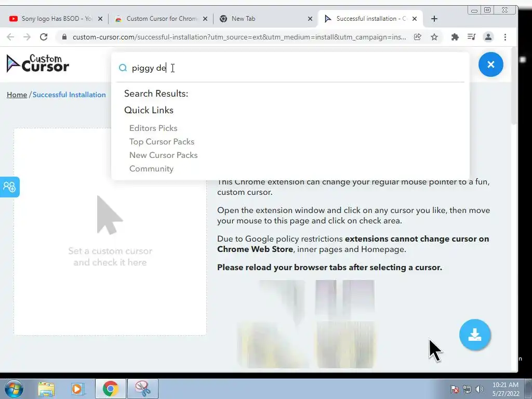
Task: Click the Action Center flag icon
Action: 455,389
